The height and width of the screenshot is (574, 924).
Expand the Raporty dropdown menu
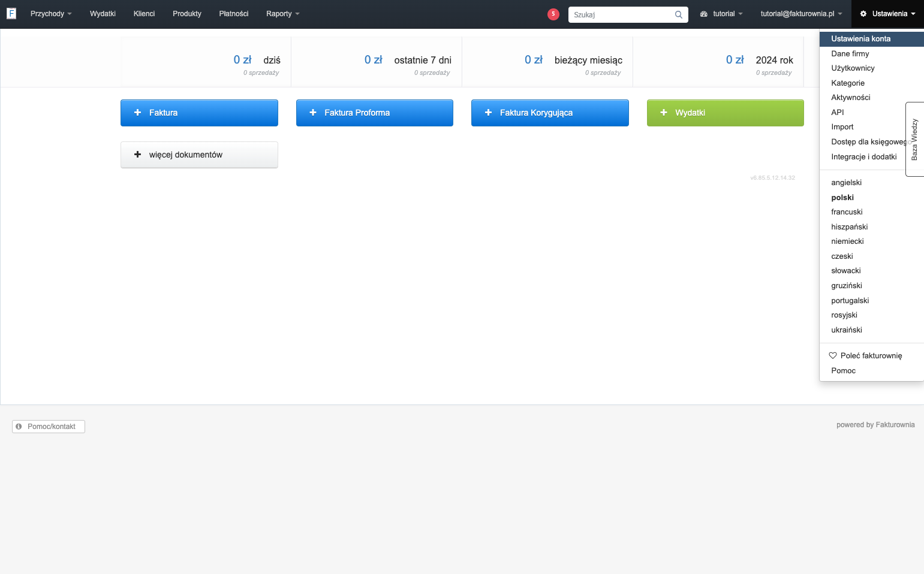(x=282, y=14)
